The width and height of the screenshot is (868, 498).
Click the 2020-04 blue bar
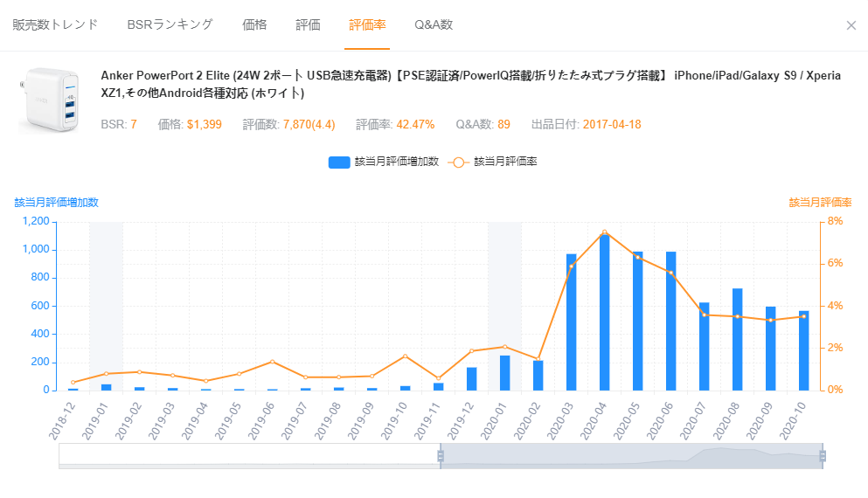605,313
